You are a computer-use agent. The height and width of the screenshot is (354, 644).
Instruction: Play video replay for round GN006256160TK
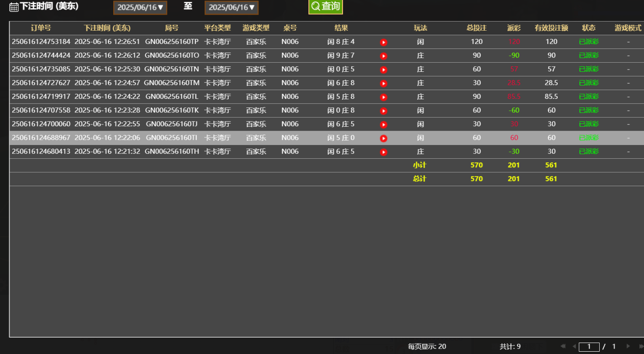384,111
